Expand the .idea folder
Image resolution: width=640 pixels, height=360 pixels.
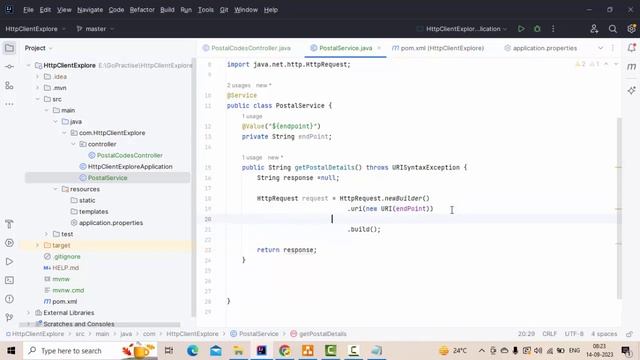tap(38, 77)
